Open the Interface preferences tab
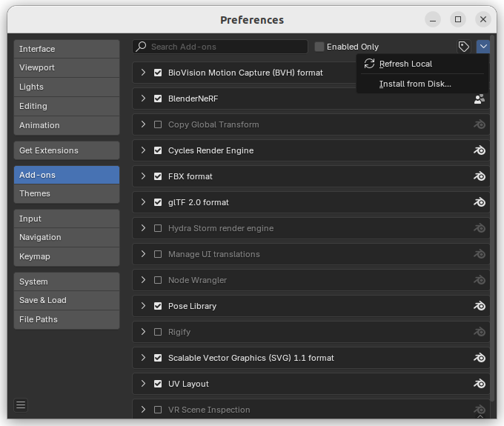Viewport: 504px width, 426px height. coord(67,49)
